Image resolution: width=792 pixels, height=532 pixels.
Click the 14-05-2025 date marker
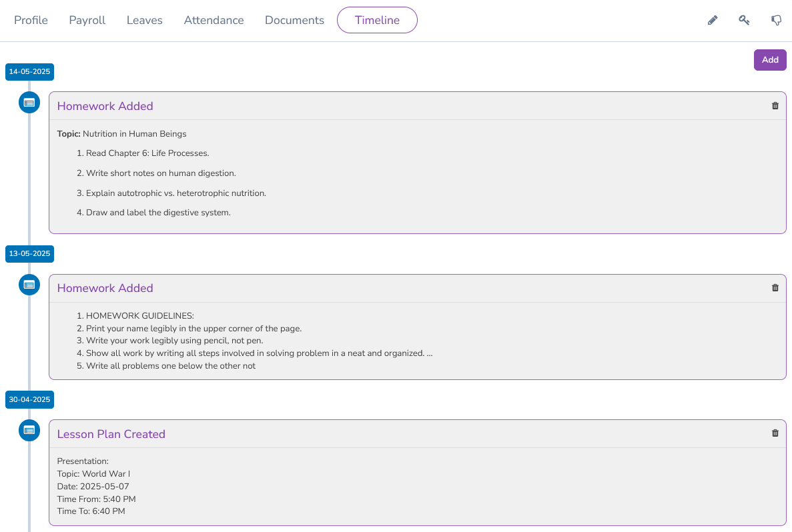click(x=29, y=72)
